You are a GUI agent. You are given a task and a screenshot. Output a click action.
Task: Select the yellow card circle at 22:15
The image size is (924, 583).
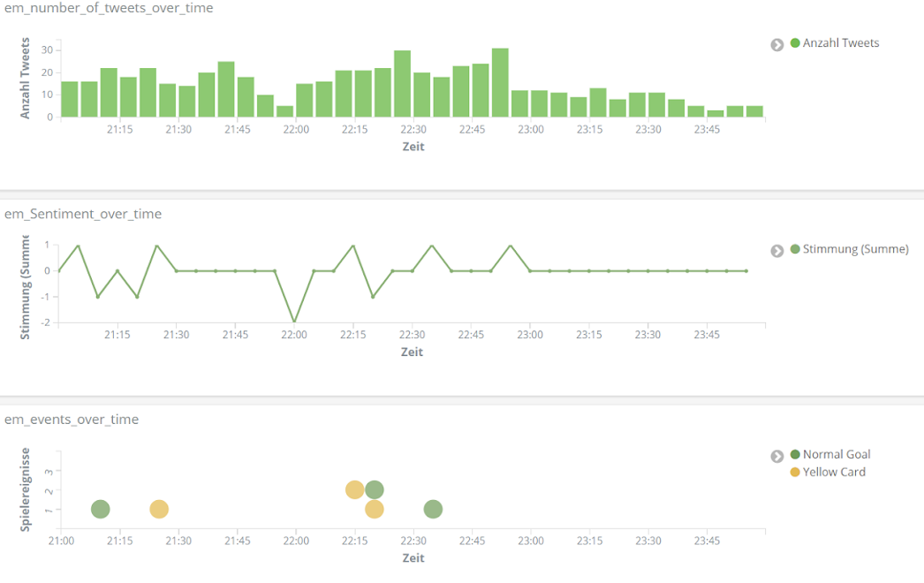click(353, 490)
